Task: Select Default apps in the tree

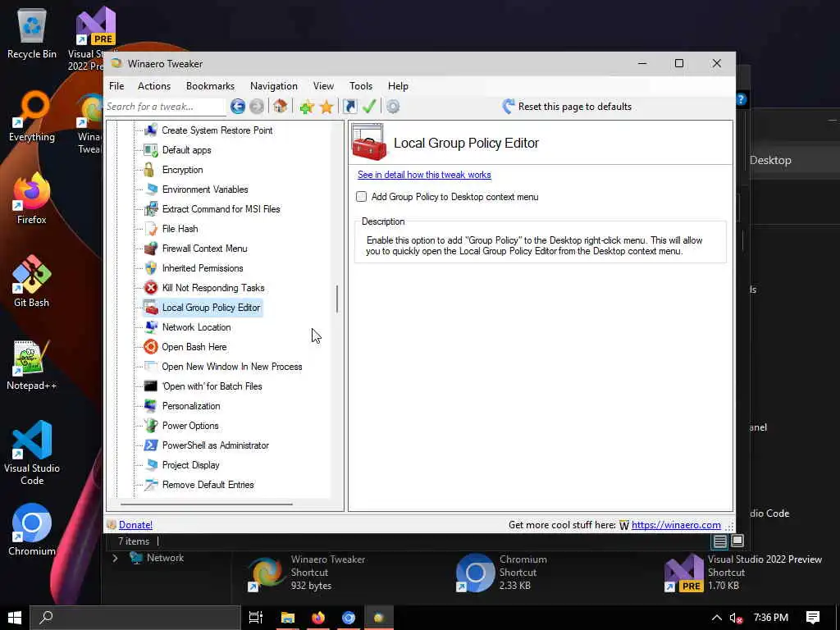Action: 186,150
